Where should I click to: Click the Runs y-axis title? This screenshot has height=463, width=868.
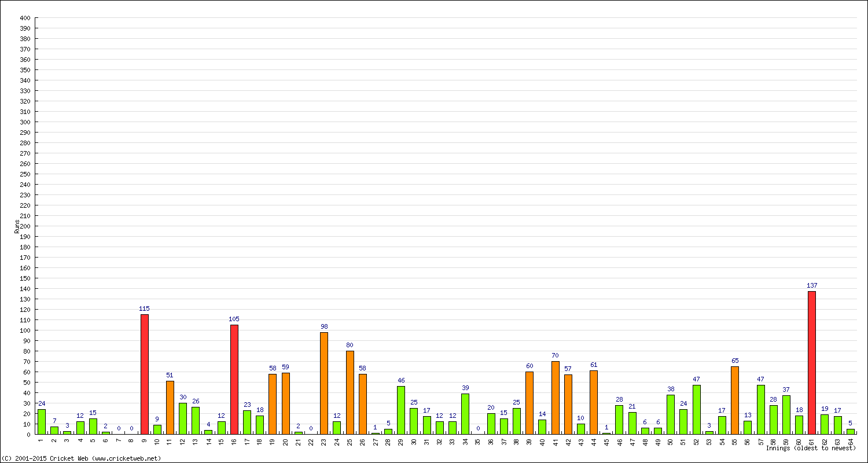pyautogui.click(x=17, y=226)
